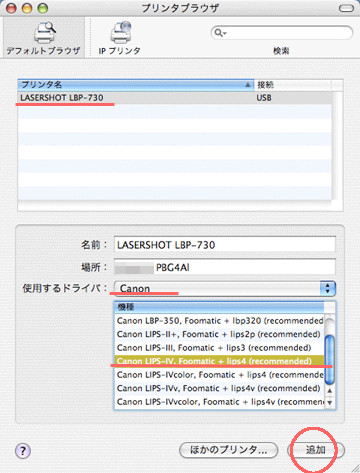The image size is (360, 473).
Task: Edit the name field LASERSHOT LBP-730
Action: 225,245
